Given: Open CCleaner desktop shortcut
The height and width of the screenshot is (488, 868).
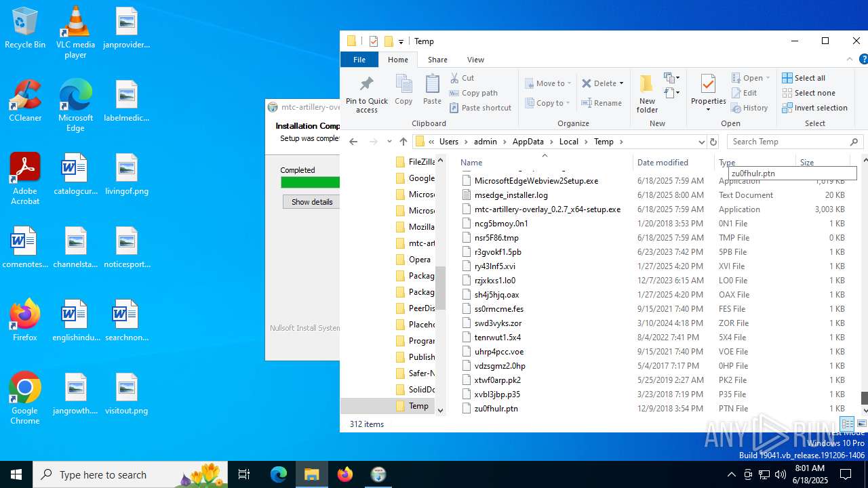Looking at the screenshot, I should click(25, 101).
